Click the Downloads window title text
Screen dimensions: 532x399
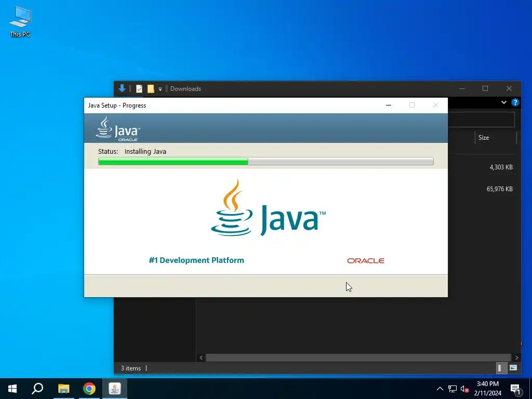185,89
